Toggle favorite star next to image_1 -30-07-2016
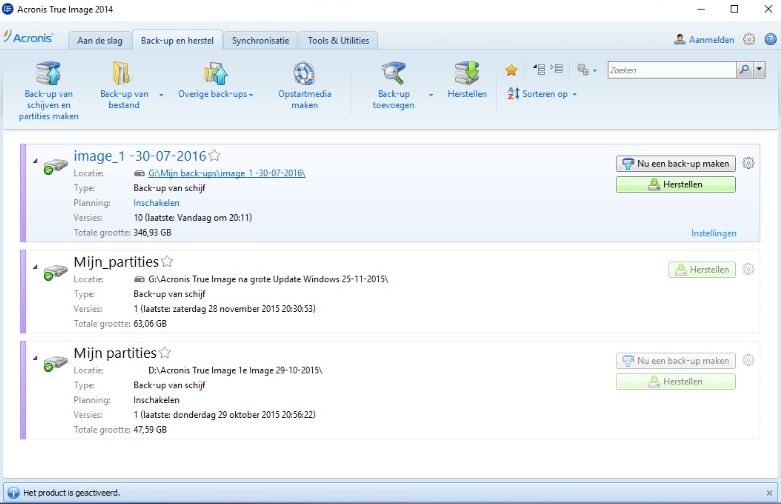Viewport: 781px width, 504px height. pos(214,156)
